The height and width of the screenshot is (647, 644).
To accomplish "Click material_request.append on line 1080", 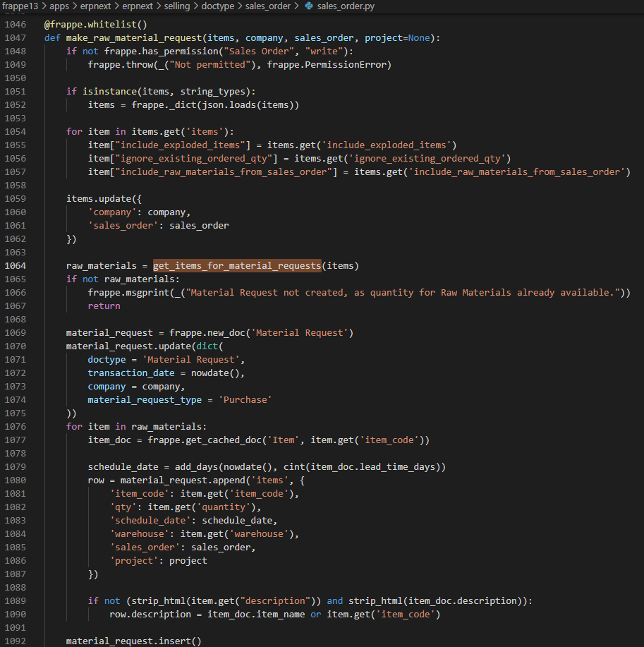I will click(x=183, y=480).
